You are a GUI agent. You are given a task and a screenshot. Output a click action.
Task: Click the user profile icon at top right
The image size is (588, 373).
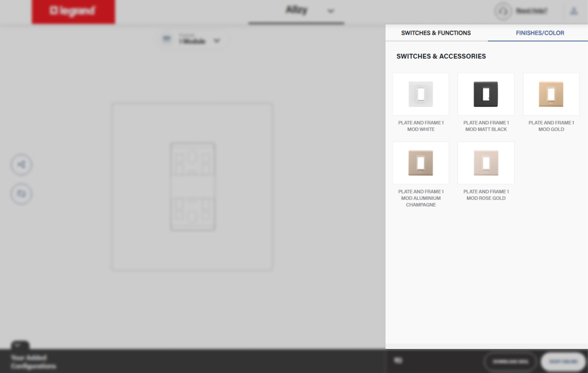pos(573,11)
